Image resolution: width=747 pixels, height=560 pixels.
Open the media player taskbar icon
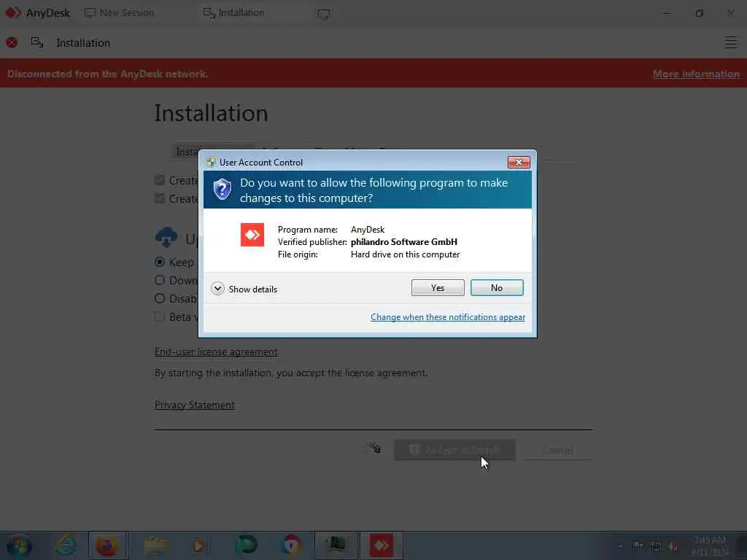click(x=198, y=545)
